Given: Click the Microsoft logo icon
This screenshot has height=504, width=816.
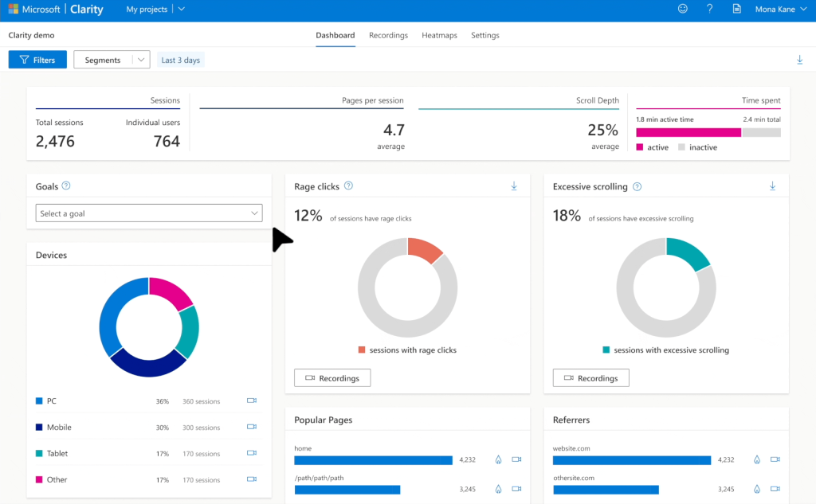Looking at the screenshot, I should (x=13, y=9).
